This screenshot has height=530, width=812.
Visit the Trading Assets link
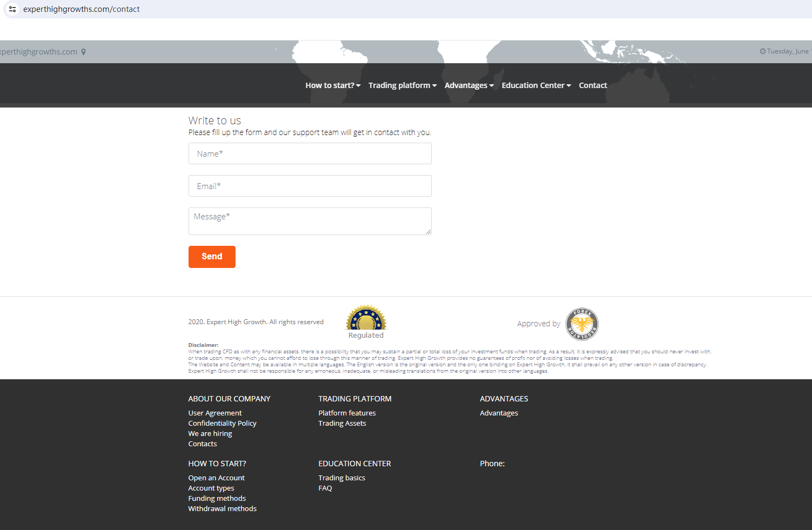coord(342,424)
